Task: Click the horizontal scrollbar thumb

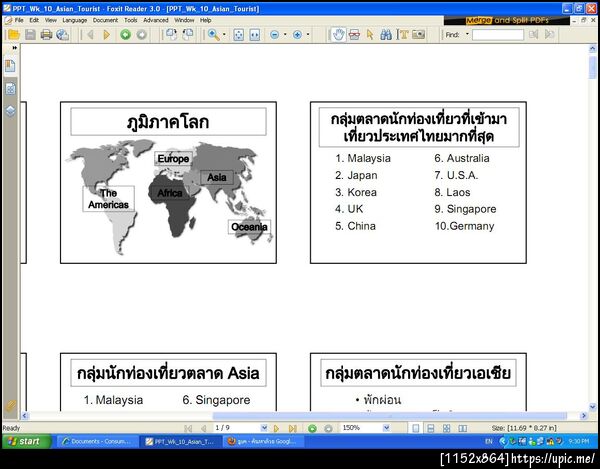Action: point(389,416)
